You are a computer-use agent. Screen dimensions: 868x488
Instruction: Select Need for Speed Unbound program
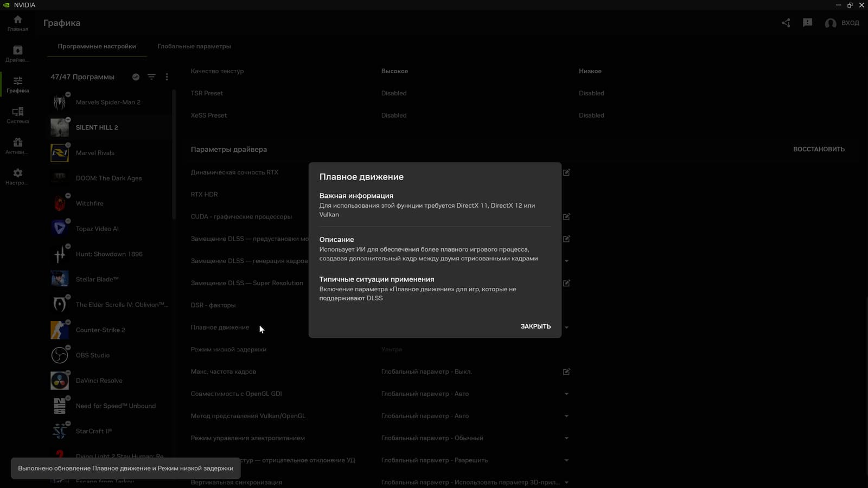point(111,406)
